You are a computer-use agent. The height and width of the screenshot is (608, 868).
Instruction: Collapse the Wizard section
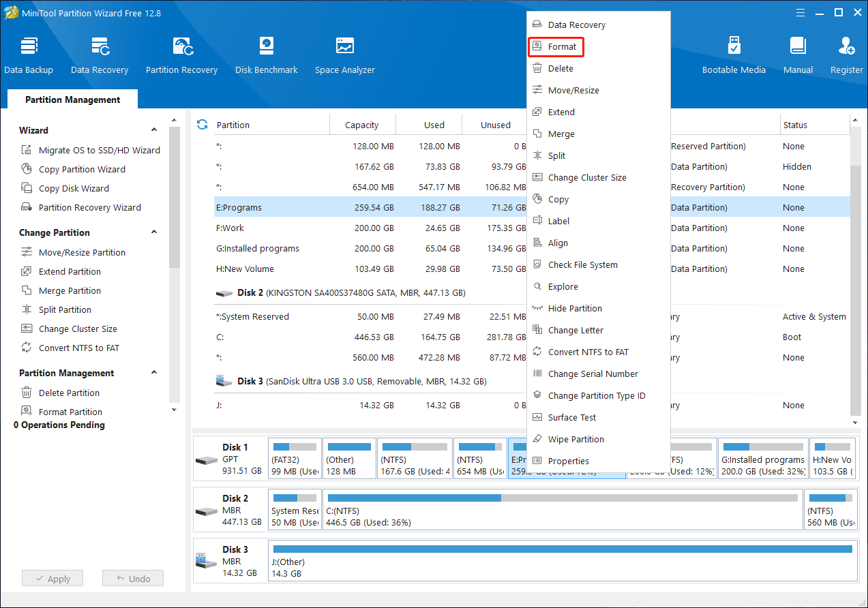[x=153, y=130]
